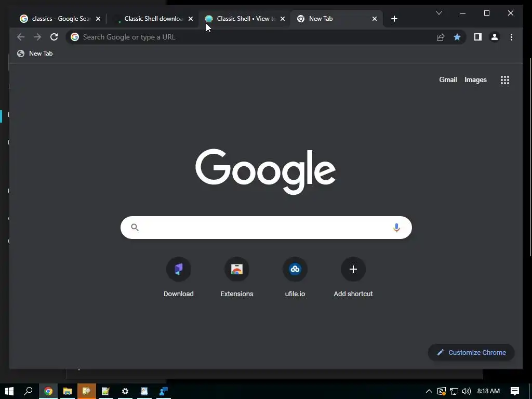Screen dimensions: 532x399
Task: Open the Settings gear in taskbar
Action: 125,391
